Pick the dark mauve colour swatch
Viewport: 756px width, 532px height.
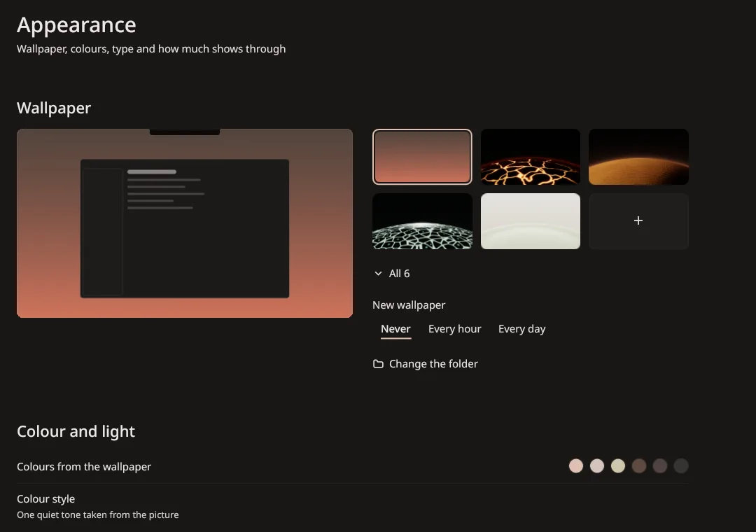(x=659, y=466)
